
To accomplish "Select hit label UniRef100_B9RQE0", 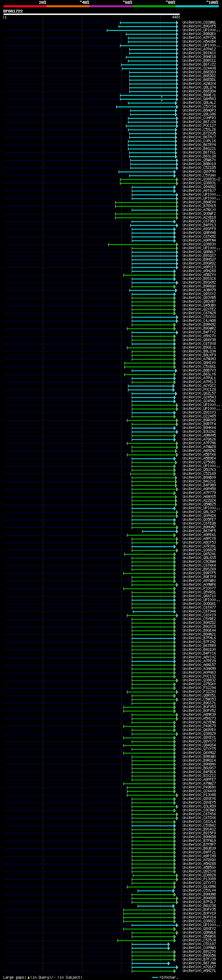I will 199,34.
